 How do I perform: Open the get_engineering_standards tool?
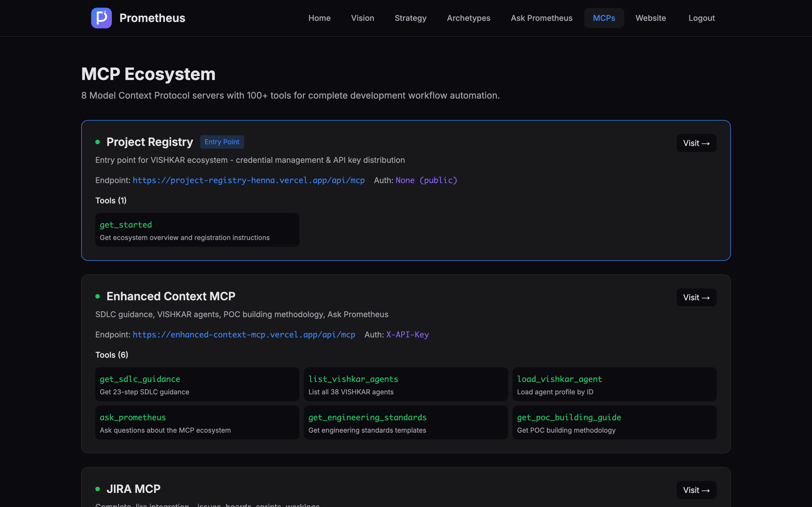point(405,422)
